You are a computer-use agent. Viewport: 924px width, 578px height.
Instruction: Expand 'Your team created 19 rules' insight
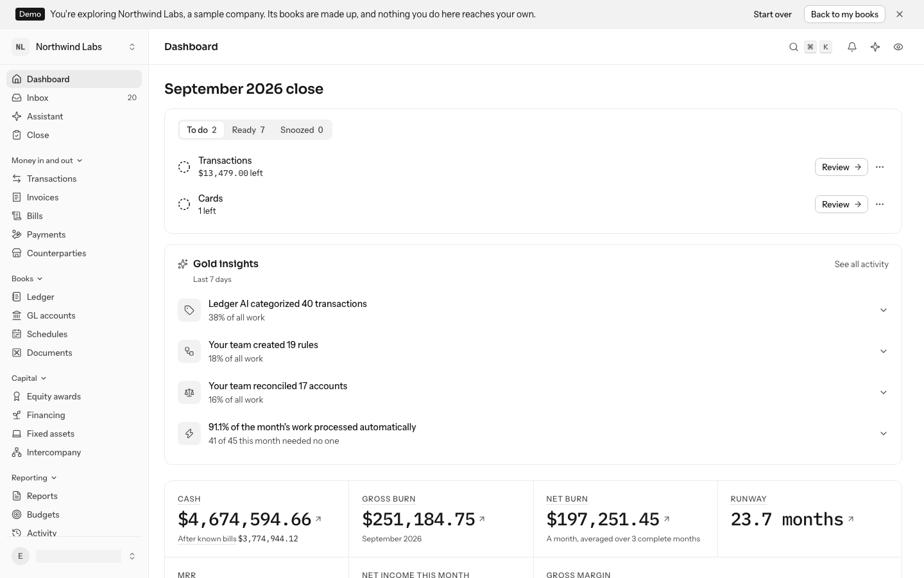pyautogui.click(x=884, y=351)
